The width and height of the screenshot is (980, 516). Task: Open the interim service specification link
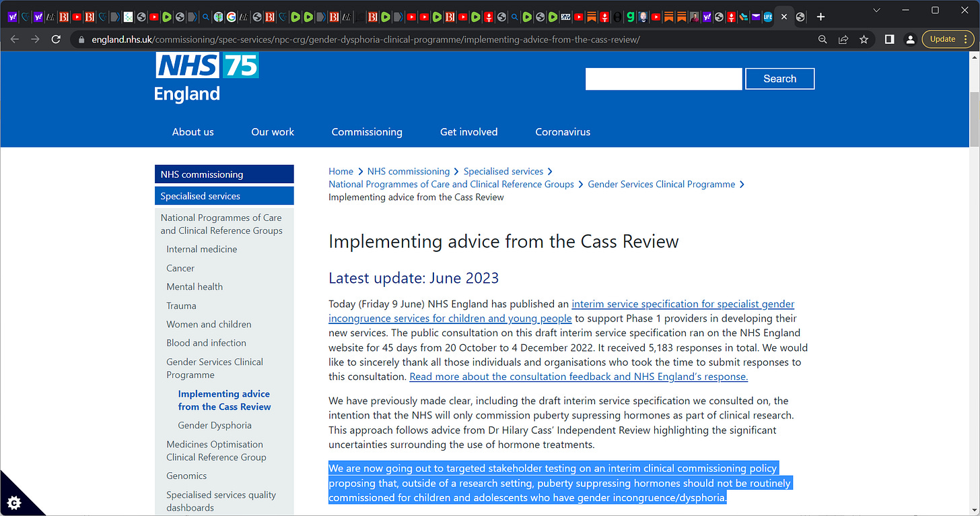coord(561,311)
